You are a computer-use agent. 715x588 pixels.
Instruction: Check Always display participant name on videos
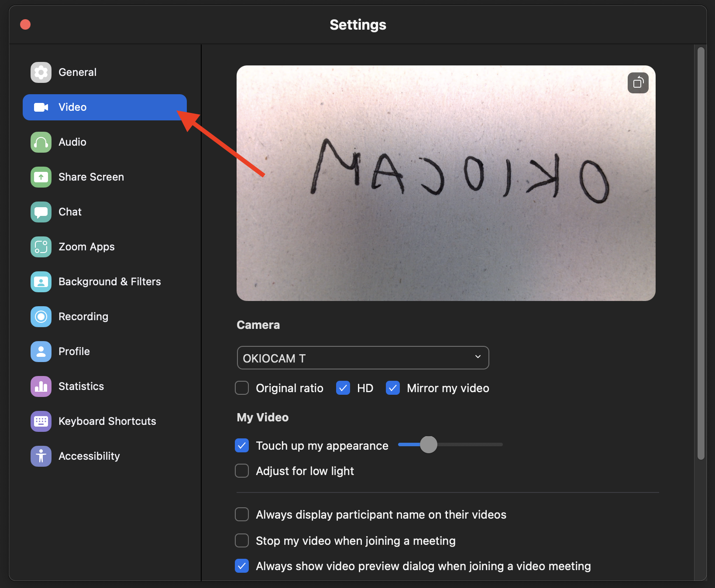tap(242, 514)
